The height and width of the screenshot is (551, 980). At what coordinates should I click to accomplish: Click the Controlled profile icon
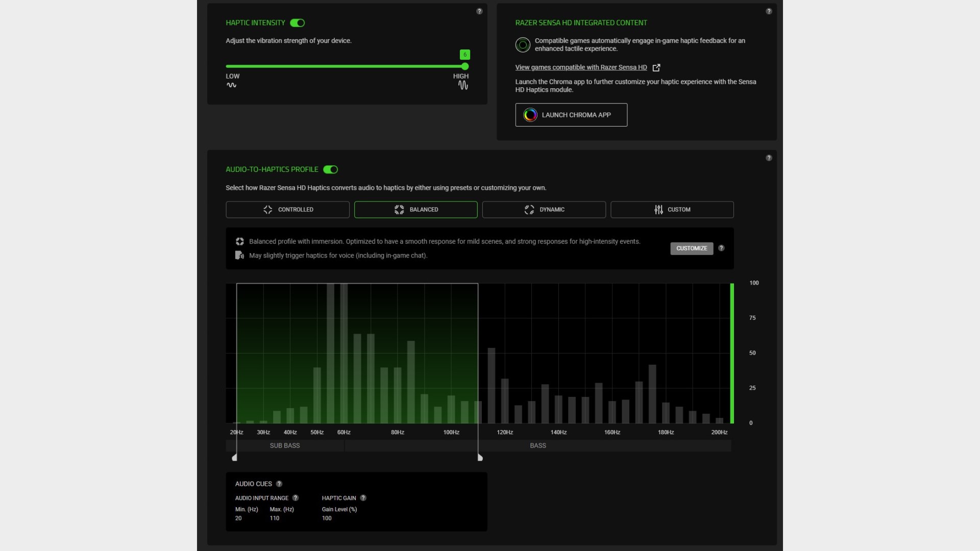coord(268,209)
